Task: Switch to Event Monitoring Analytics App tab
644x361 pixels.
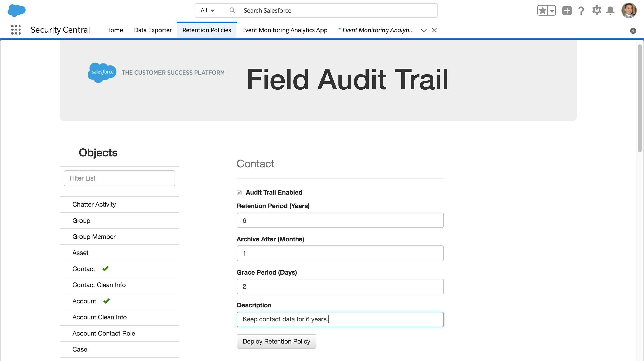Action: [x=285, y=30]
